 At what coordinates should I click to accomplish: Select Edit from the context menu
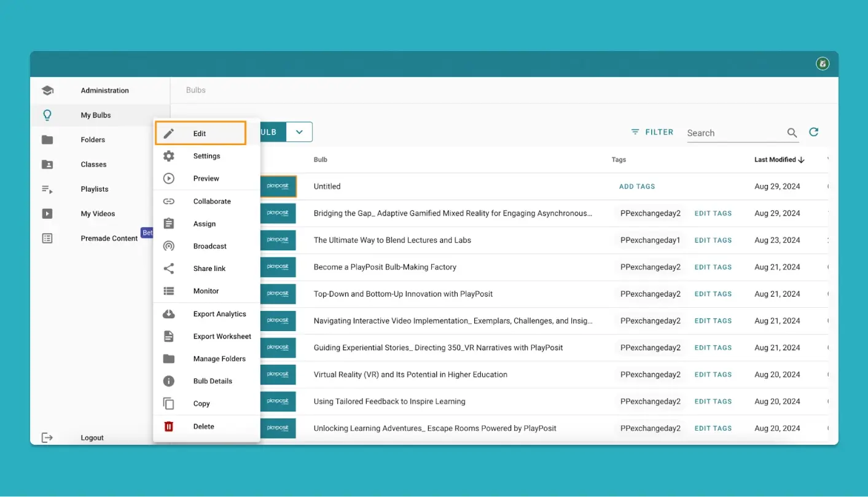pyautogui.click(x=199, y=133)
